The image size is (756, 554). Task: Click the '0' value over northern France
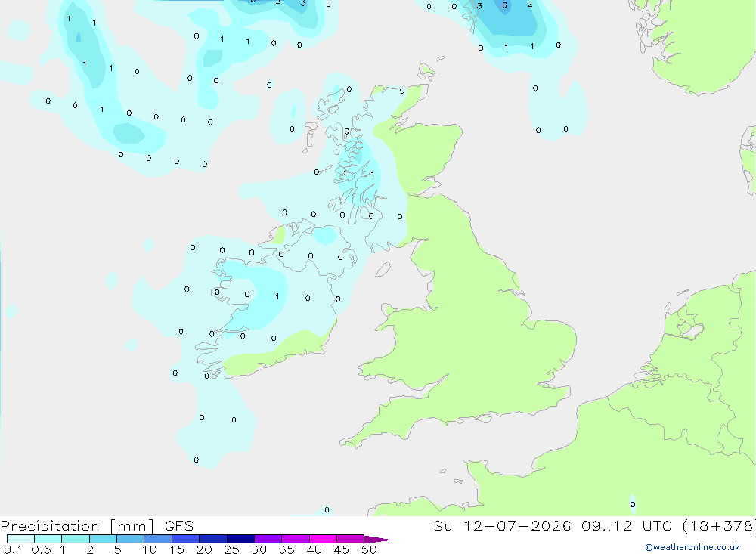pos(633,504)
